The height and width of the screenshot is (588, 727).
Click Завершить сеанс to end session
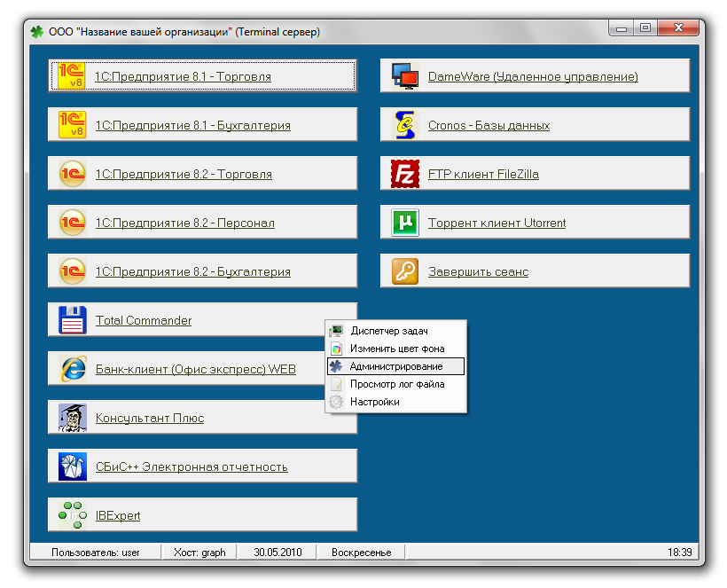click(x=478, y=271)
